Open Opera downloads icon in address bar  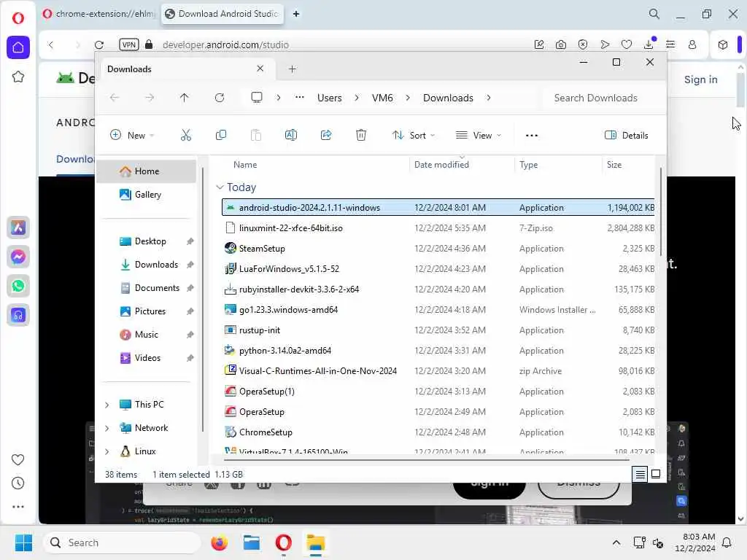(649, 44)
